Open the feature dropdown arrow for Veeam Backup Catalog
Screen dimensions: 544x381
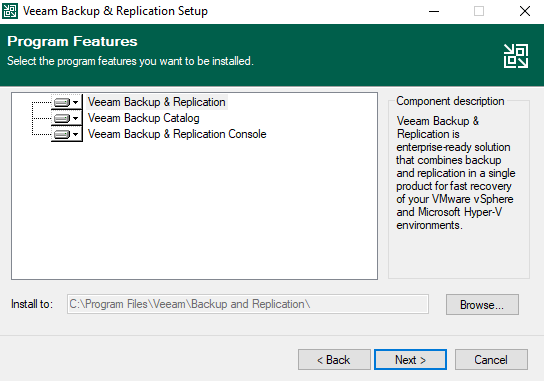pos(76,118)
